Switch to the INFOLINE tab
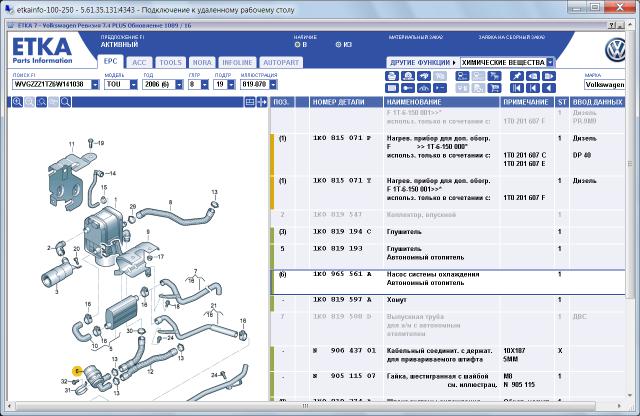This screenshot has width=640, height=416. click(237, 62)
